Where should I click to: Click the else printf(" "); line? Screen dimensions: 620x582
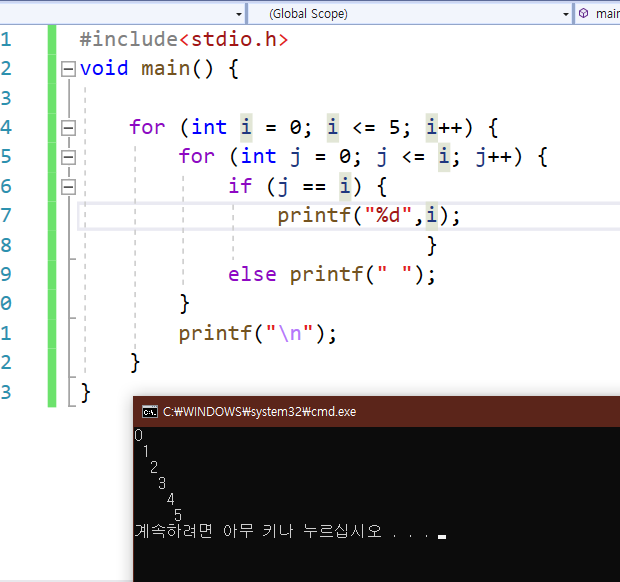[x=331, y=274]
